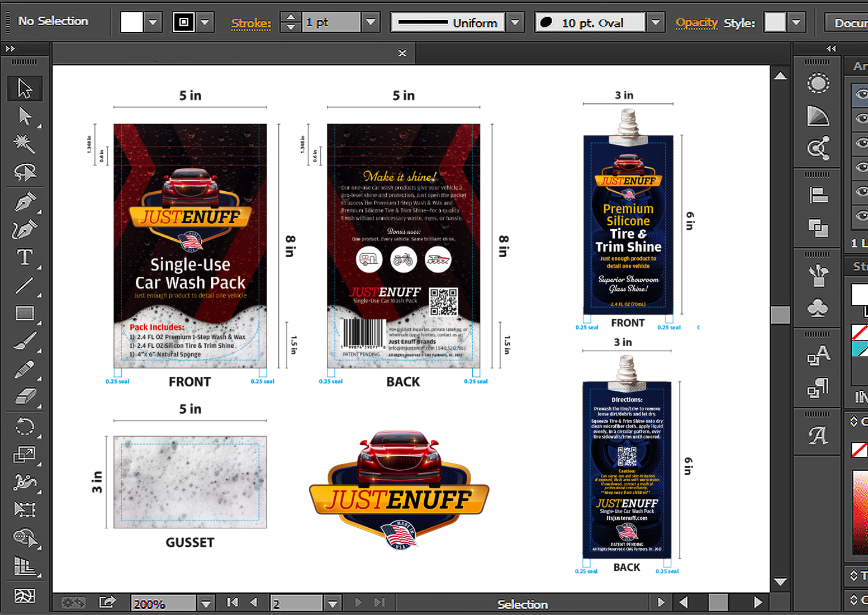This screenshot has height=615, width=868.
Task: Select the Pencil tool
Action: click(25, 369)
